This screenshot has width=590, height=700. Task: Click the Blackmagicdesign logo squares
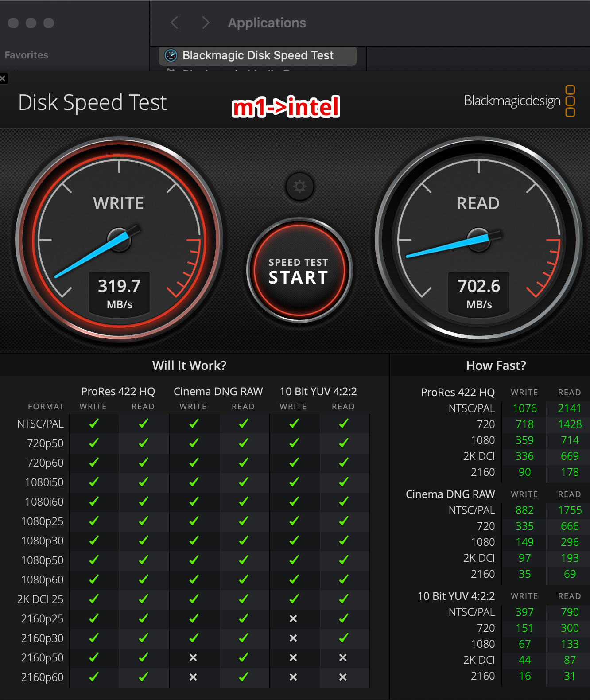point(570,101)
